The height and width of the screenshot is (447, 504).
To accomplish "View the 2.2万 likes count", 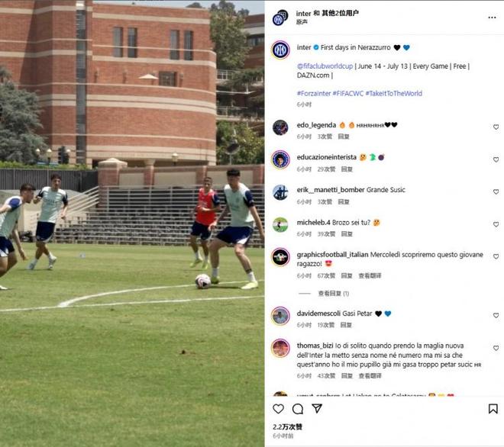I will click(x=287, y=426).
